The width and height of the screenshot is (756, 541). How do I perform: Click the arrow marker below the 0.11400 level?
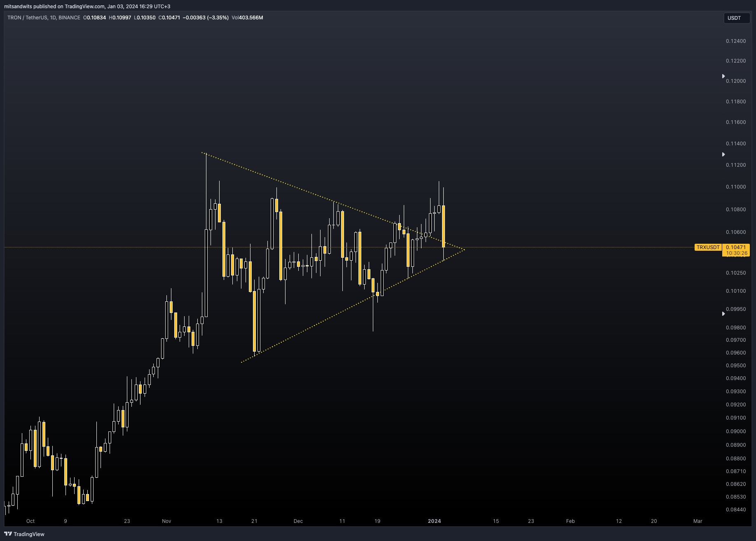[x=723, y=154]
